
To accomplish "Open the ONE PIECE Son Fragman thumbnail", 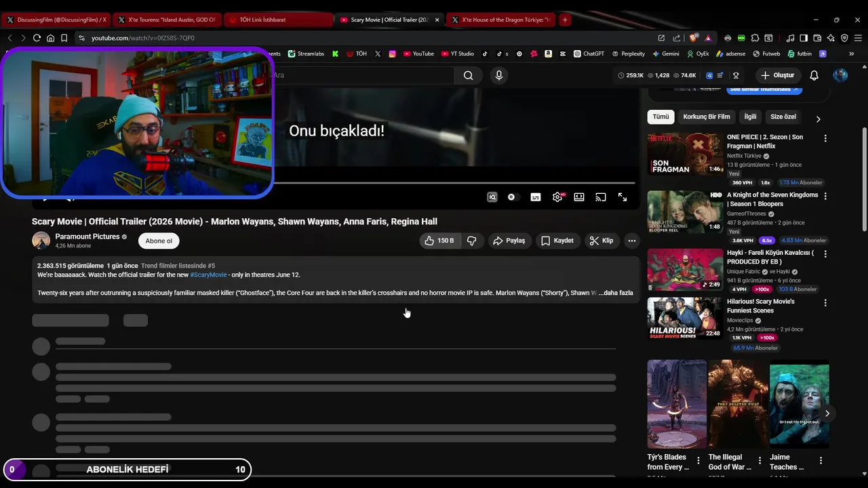I will pos(686,154).
